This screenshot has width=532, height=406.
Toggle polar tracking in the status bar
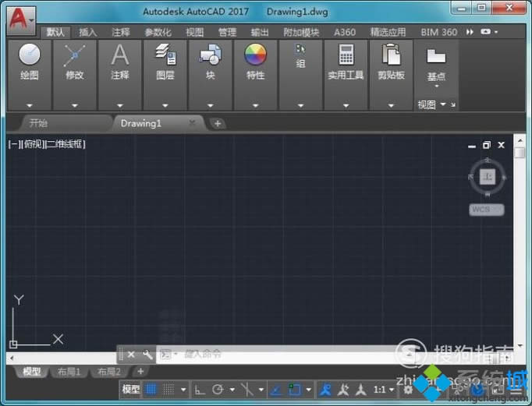(218, 390)
